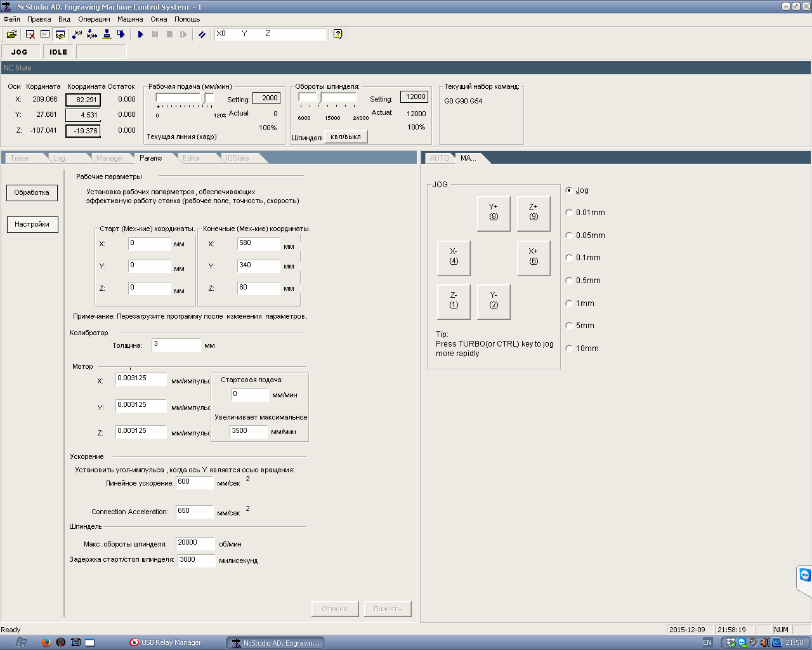812x650 pixels.
Task: Click the blue double-slash toolbar icon
Action: (202, 34)
